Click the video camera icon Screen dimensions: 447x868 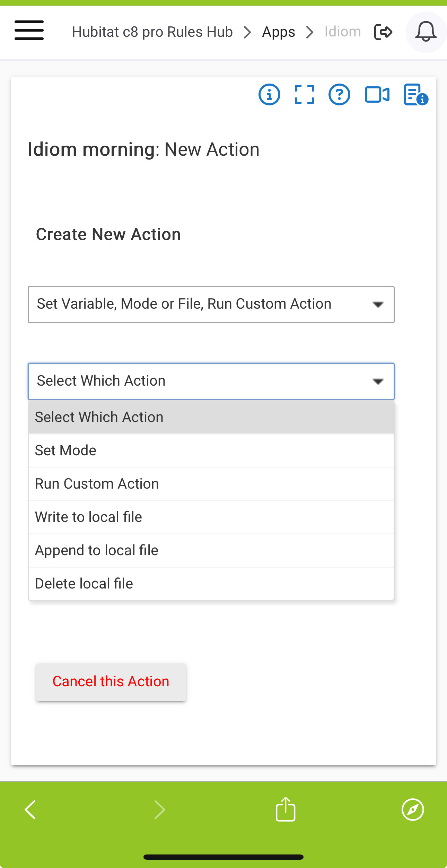(x=377, y=95)
